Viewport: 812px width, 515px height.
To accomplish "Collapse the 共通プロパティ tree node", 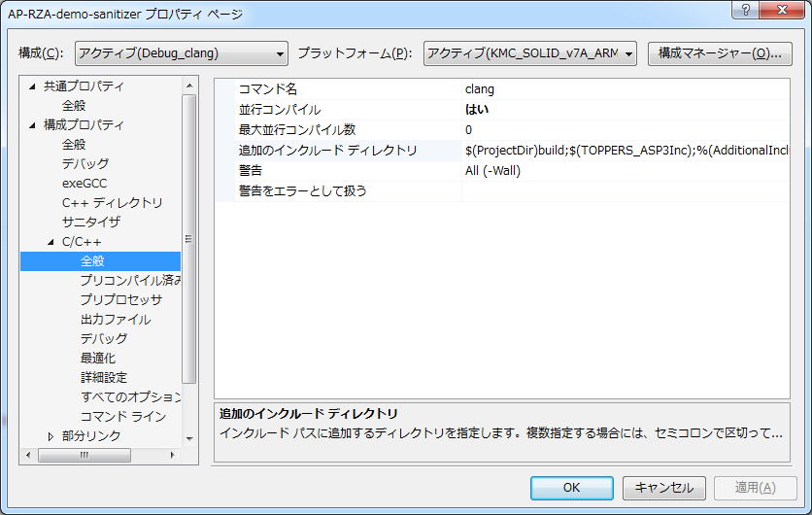I will [32, 86].
